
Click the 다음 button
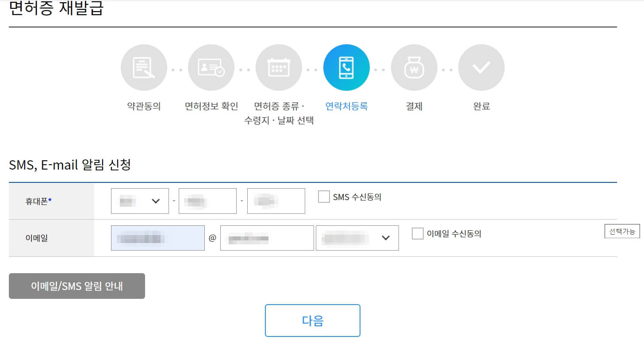point(313,321)
